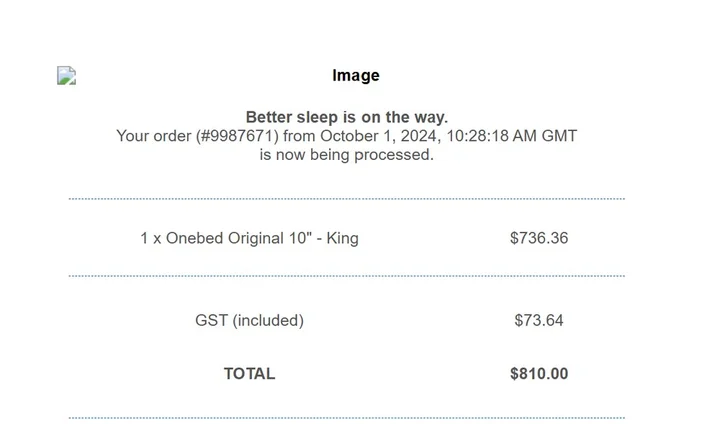Click the "GMT" timezone text
The width and height of the screenshot is (720, 424).
559,136
